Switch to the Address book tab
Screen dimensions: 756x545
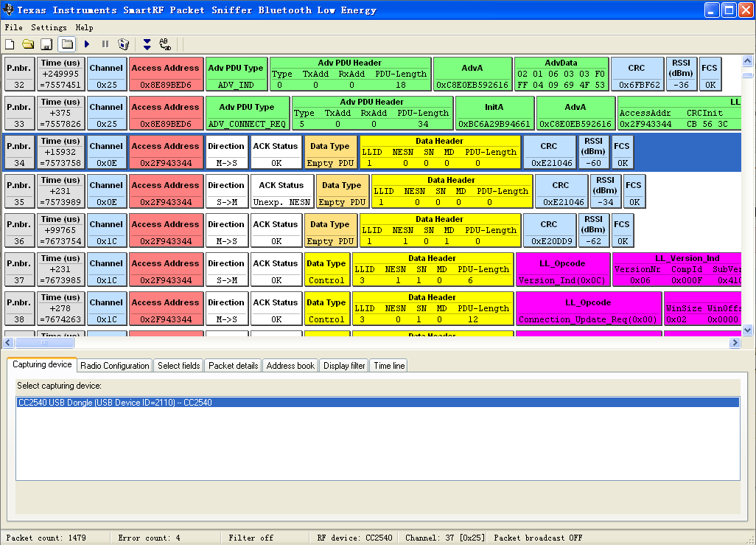[290, 366]
